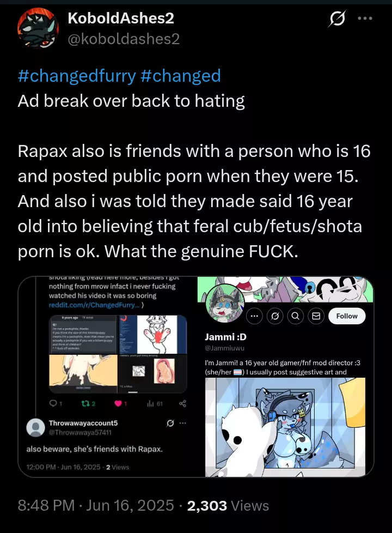Toggle the retweet icon showing 2
This screenshot has height=533, width=392.
click(88, 403)
